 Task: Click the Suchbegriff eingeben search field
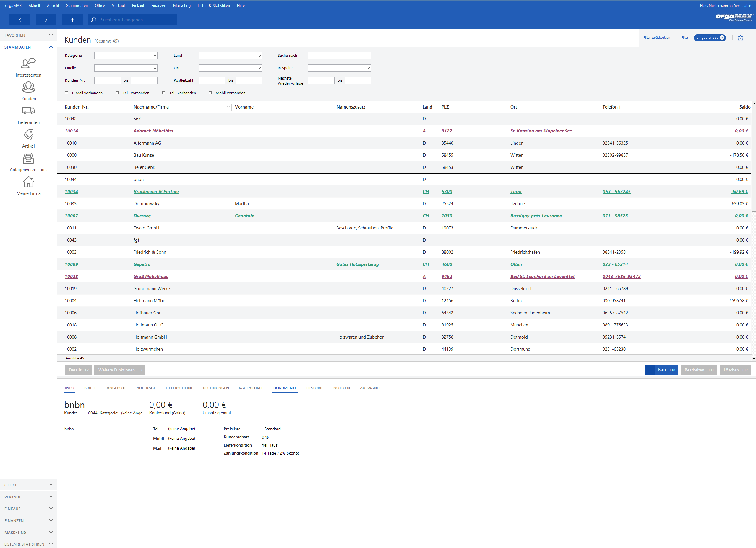(133, 20)
